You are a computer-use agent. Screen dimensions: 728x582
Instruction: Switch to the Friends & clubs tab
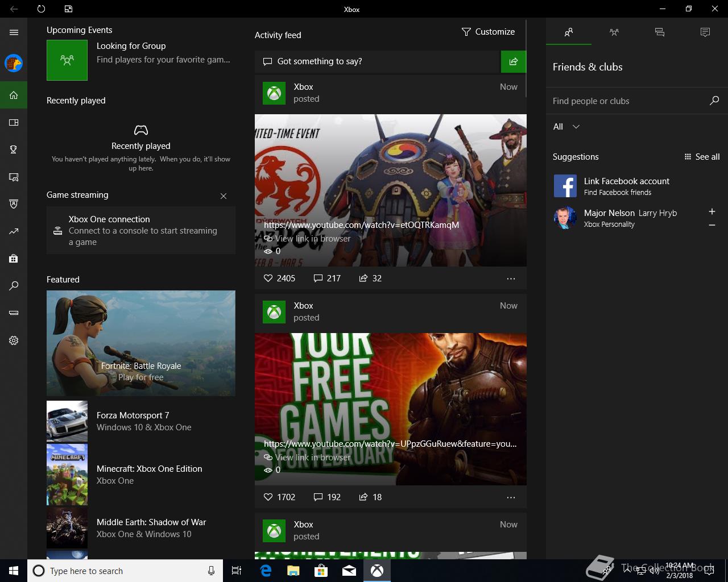click(569, 32)
